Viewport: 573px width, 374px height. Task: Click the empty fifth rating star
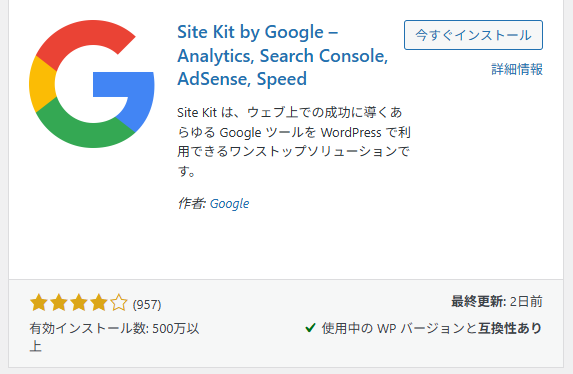click(x=119, y=303)
